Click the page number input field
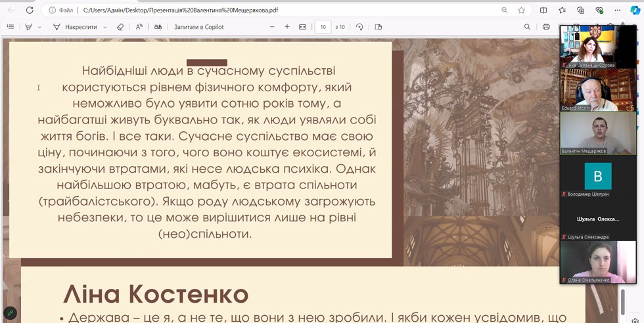Viewport: 644px width, 323px height. click(323, 27)
